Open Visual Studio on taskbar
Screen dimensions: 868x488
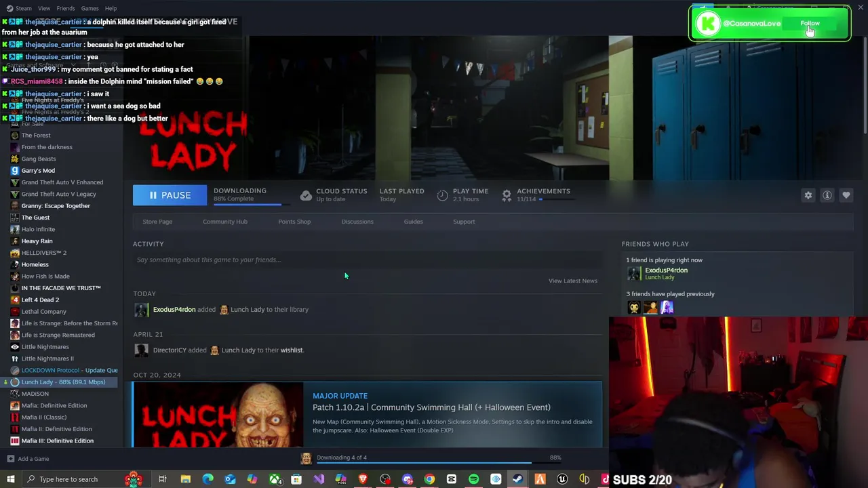[319, 479]
